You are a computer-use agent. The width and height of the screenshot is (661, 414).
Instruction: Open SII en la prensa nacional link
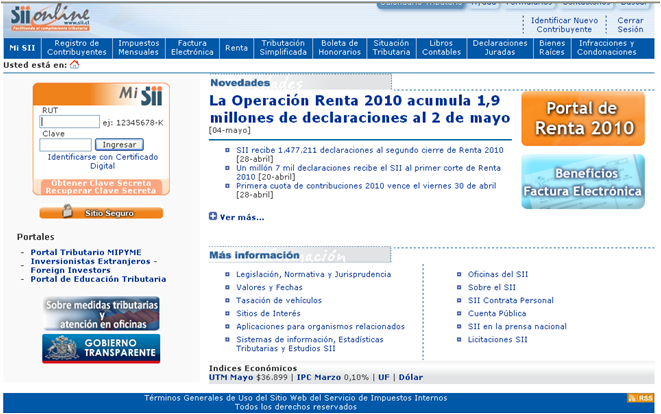(517, 327)
